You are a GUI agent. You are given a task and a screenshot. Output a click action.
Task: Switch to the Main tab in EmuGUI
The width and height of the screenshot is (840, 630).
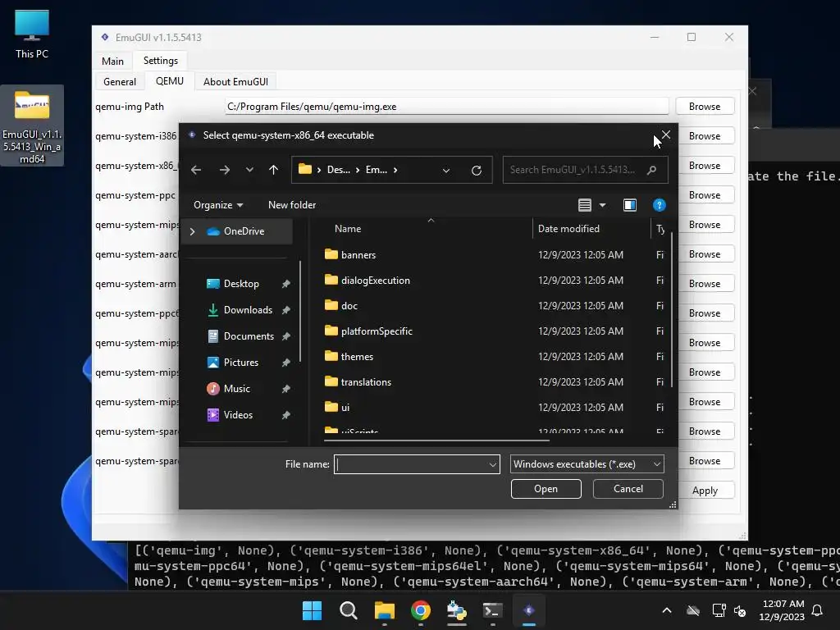point(112,61)
